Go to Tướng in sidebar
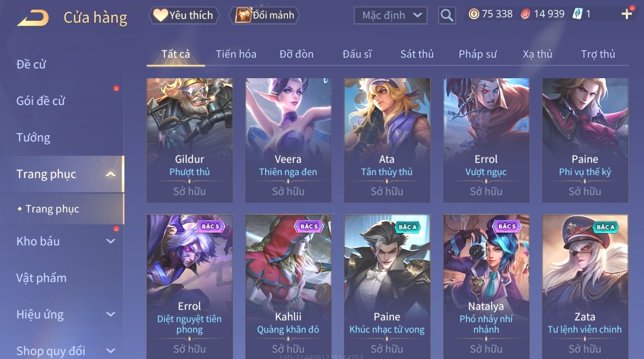This screenshot has height=359, width=644. coord(33,138)
